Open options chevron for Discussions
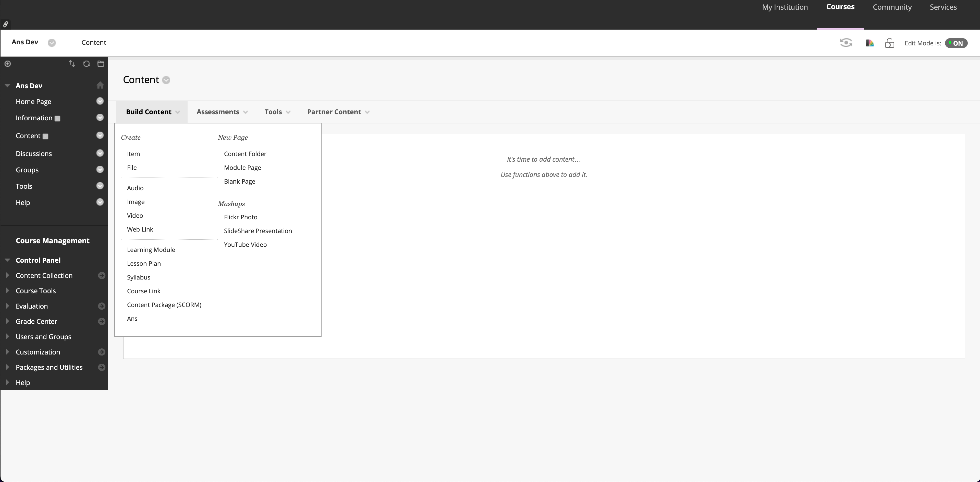The height and width of the screenshot is (482, 980). click(x=100, y=153)
